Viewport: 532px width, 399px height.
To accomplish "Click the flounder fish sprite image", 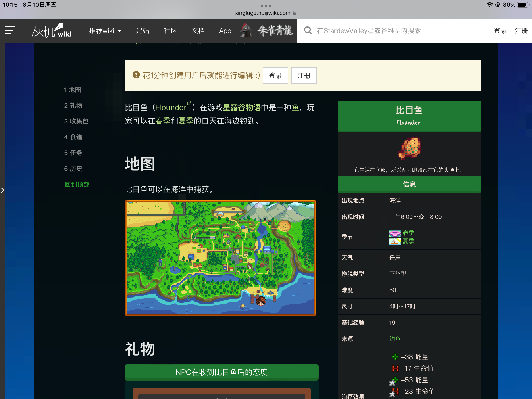I will coord(409,148).
